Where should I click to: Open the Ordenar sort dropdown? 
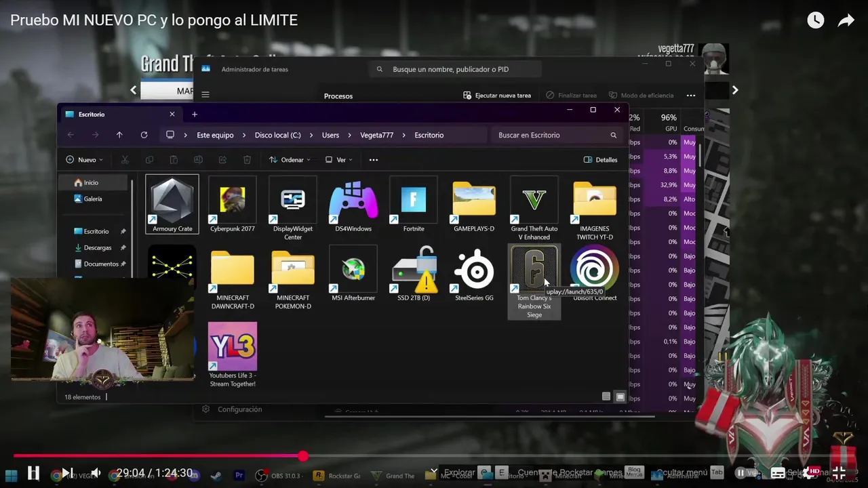coord(290,160)
